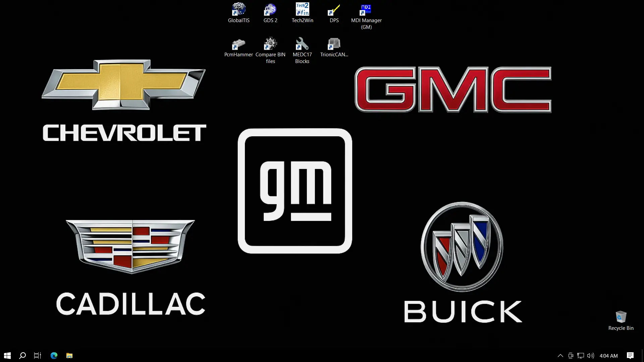
Task: Expand hidden icons in the system tray
Action: tap(560, 356)
